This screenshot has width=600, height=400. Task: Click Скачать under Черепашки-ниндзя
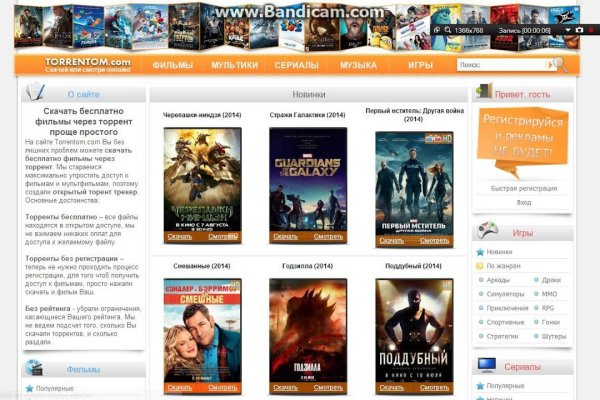coord(180,236)
